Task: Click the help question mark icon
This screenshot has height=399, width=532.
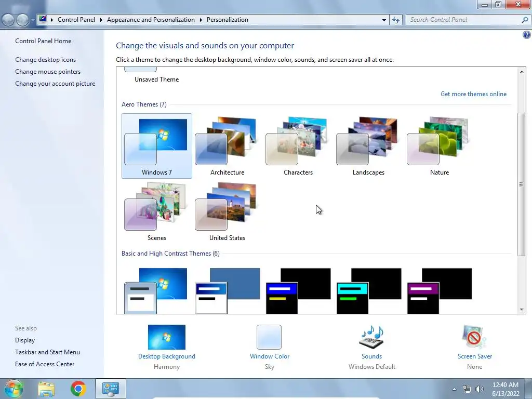Action: pyautogui.click(x=527, y=35)
